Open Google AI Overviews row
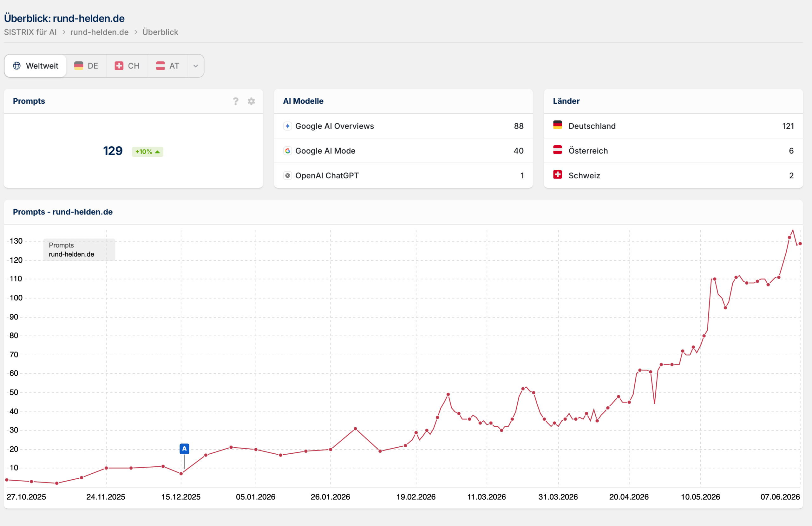The width and height of the screenshot is (812, 526). click(x=403, y=126)
